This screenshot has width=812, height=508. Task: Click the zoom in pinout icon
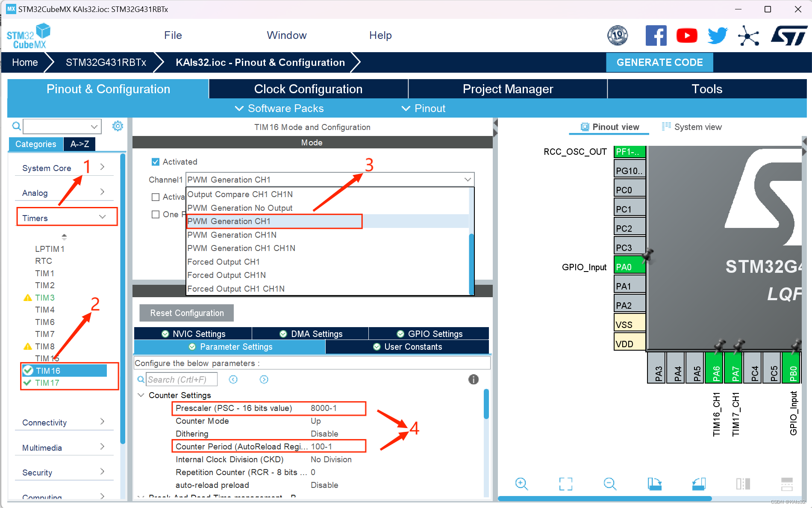click(x=521, y=484)
